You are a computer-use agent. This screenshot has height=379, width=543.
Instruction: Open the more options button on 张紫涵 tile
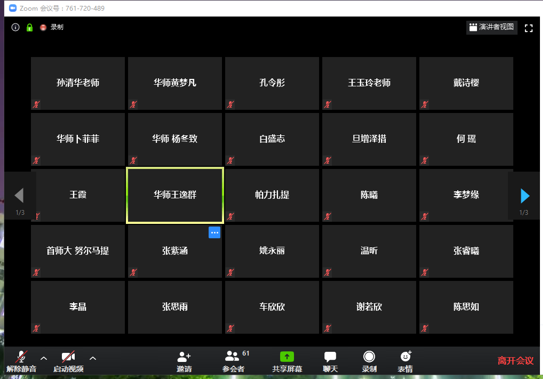click(x=214, y=232)
